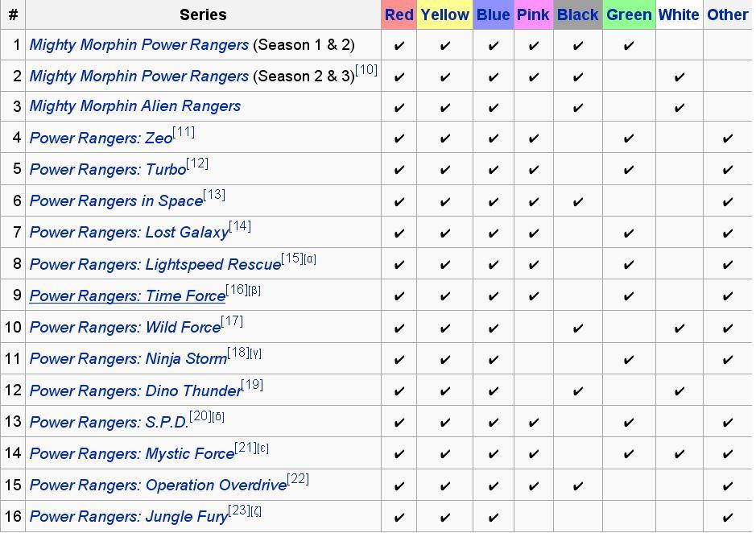756x533 pixels.
Task: Follow citation [13] next to Power Rangers in Space
Action: 214,195
